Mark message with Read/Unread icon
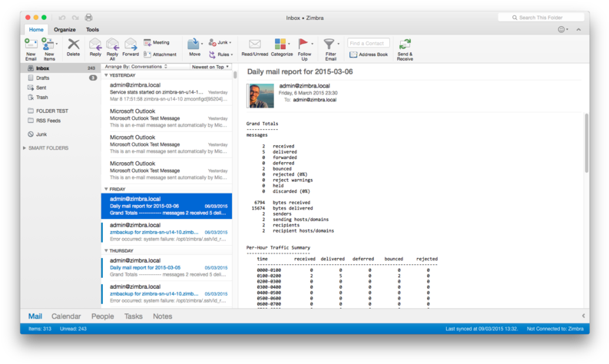The height and width of the screenshot is (364, 609). pos(254,45)
